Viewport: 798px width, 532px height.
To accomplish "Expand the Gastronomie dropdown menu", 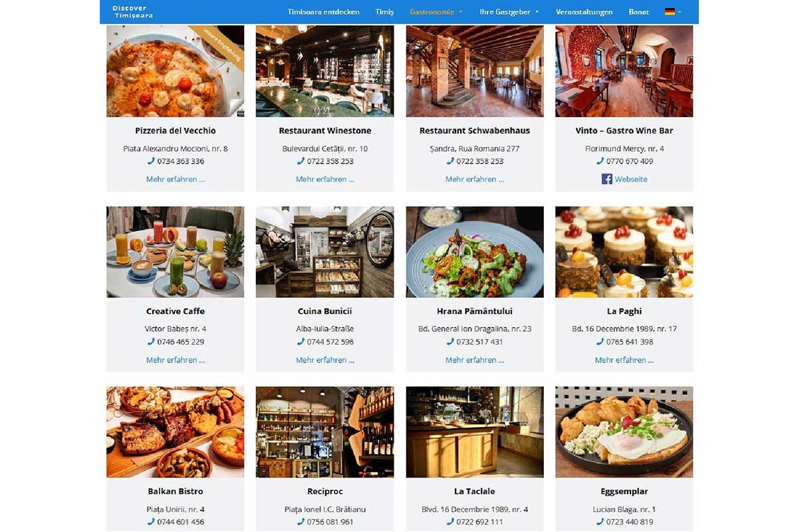I will click(x=436, y=12).
